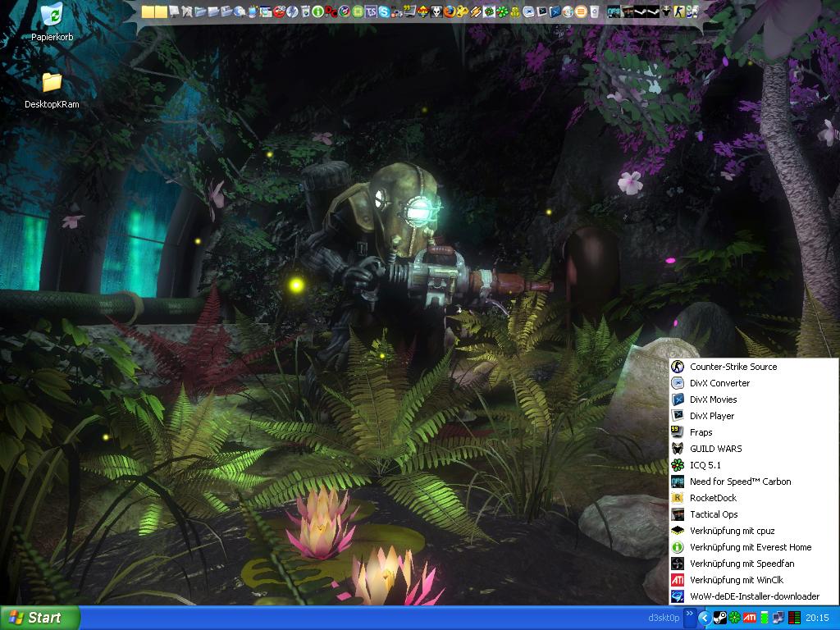This screenshot has width=840, height=630.
Task: Open DivX Player from popup menu
Action: tap(753, 416)
